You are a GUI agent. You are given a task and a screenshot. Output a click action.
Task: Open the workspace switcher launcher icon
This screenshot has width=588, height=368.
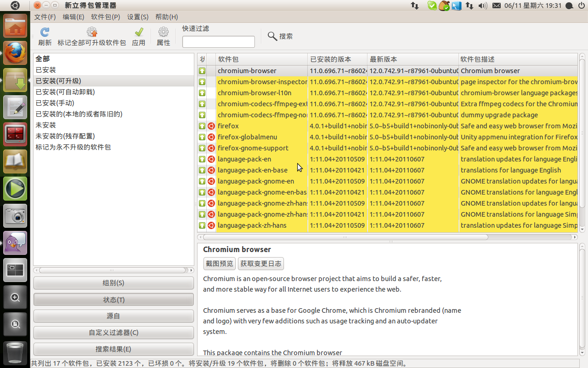pos(15,270)
